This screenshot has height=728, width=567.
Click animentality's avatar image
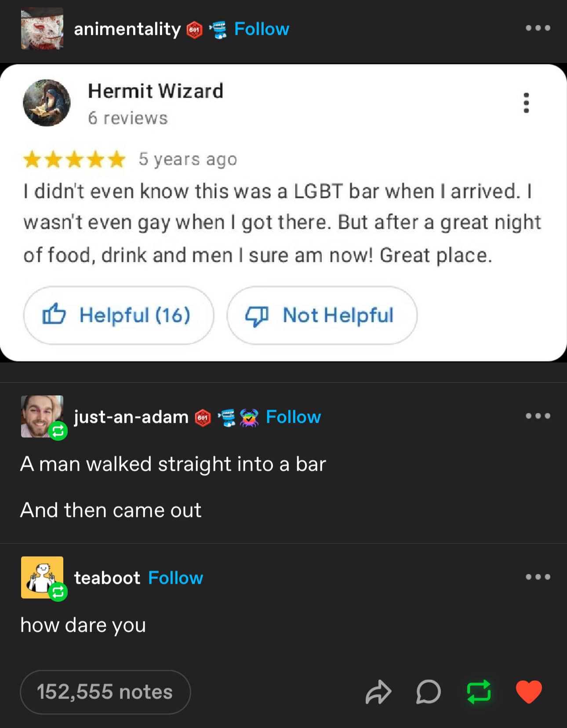coord(42,29)
